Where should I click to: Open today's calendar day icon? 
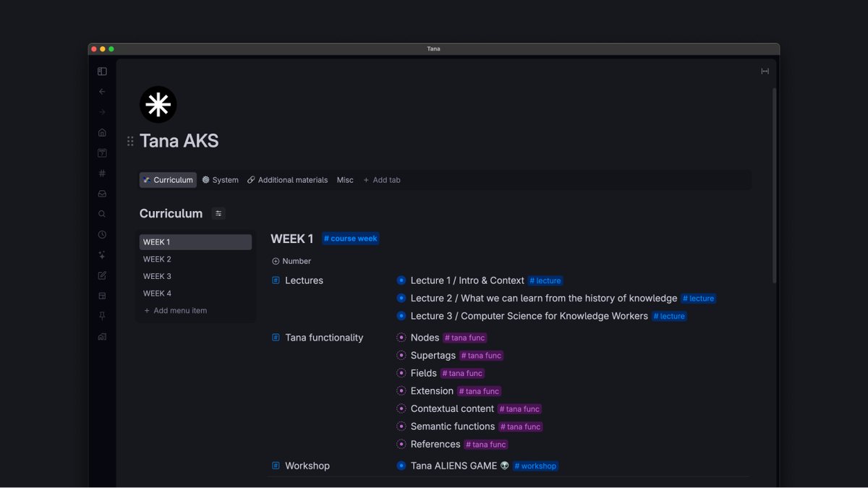(x=102, y=153)
